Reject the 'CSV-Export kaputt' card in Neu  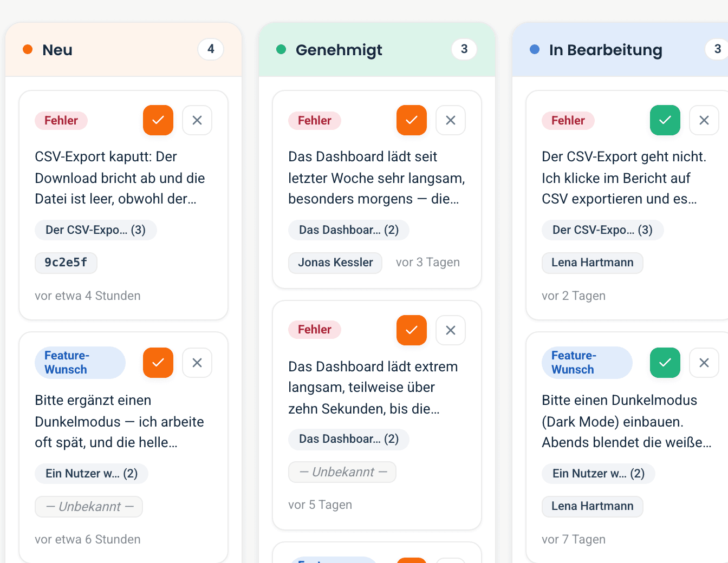(x=197, y=120)
